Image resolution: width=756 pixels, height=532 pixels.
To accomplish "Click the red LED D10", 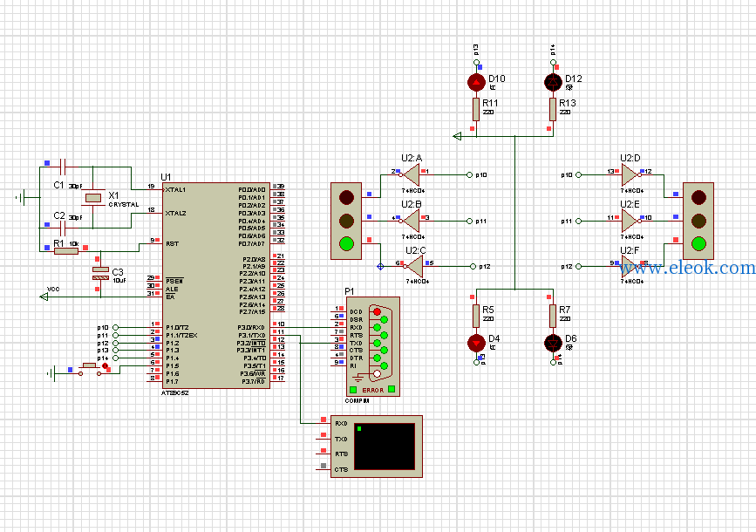I will (x=476, y=83).
